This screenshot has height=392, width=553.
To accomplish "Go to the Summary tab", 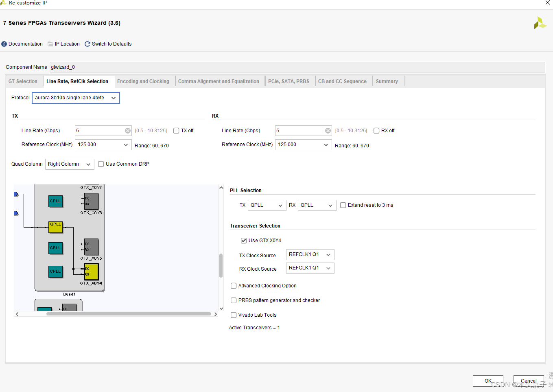I will coord(387,81).
